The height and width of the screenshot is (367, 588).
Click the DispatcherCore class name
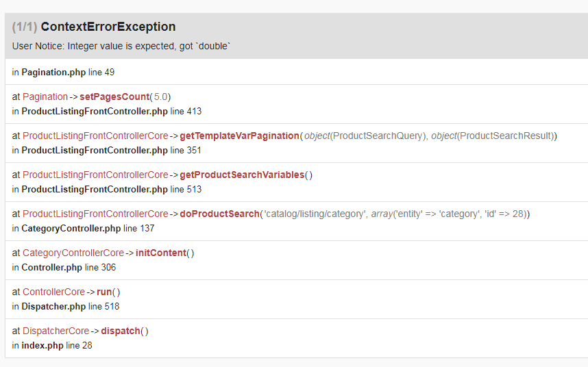[56, 331]
